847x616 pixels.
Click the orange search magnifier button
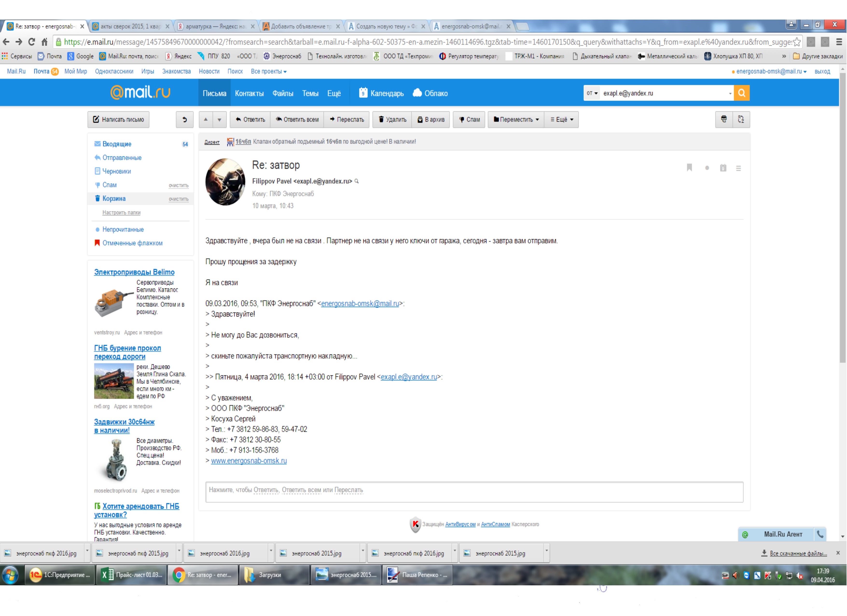741,93
